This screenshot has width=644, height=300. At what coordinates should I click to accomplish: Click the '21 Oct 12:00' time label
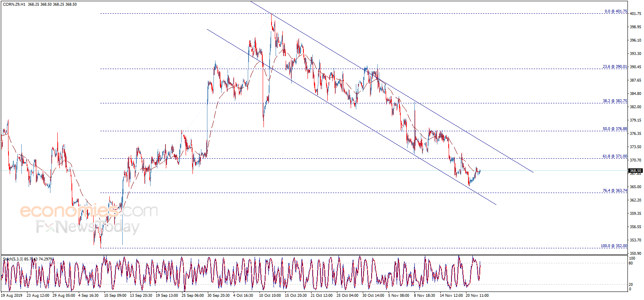[322, 296]
